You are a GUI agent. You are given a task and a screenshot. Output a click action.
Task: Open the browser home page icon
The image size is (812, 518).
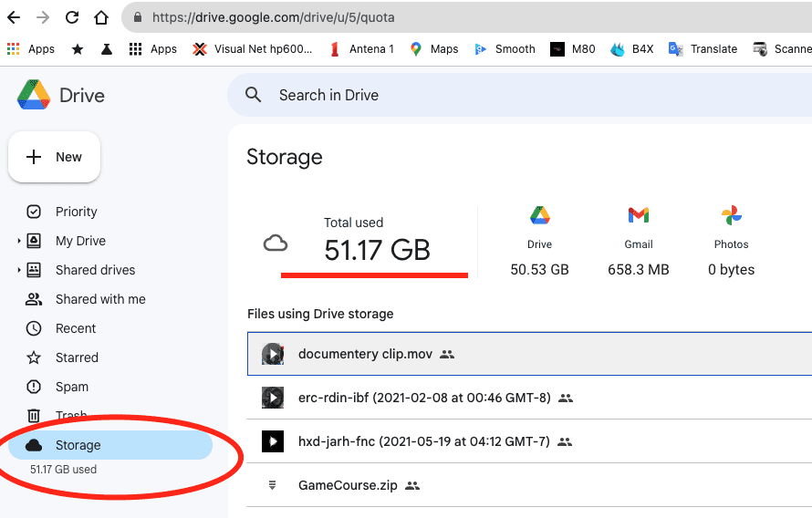coord(101,17)
